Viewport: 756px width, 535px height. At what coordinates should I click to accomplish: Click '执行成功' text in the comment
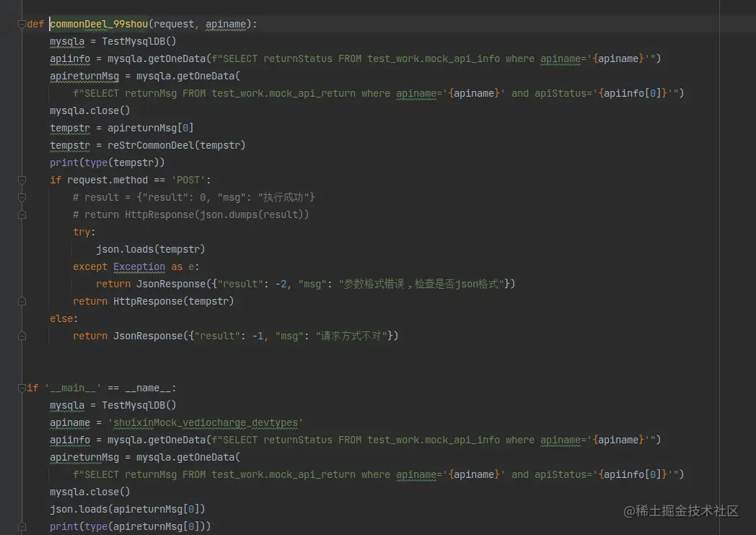283,197
